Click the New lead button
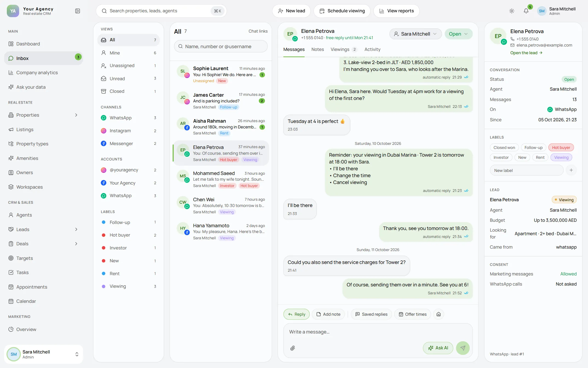 click(291, 11)
